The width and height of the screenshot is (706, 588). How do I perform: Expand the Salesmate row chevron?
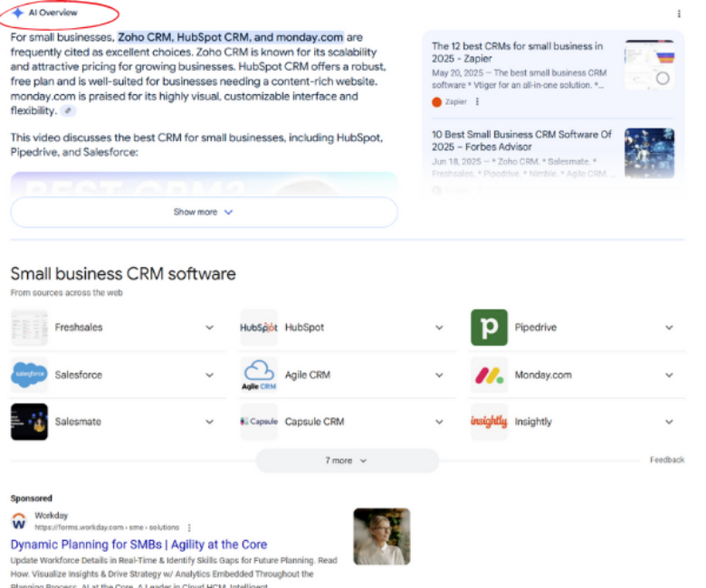tap(209, 422)
